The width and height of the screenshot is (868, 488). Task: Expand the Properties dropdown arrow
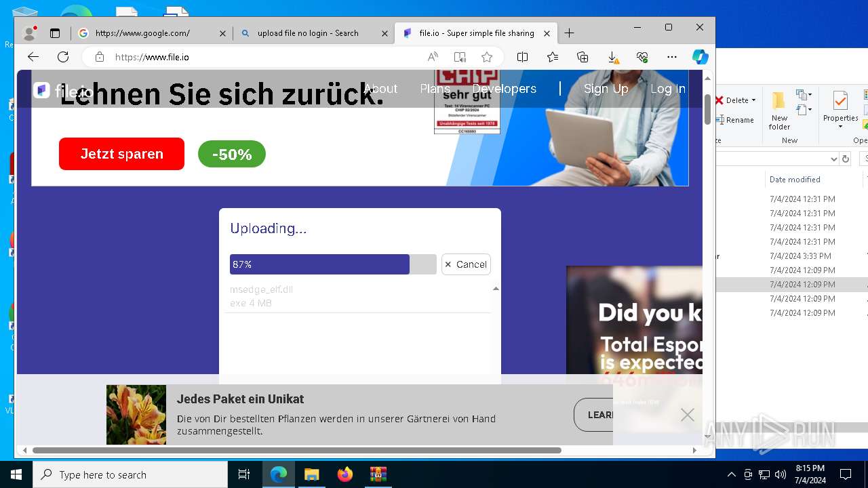[x=840, y=127]
